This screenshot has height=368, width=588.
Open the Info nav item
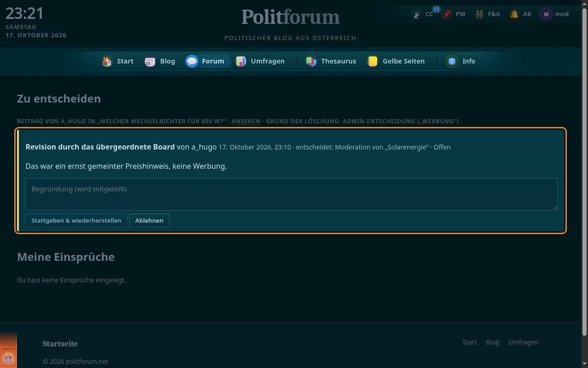[461, 61]
